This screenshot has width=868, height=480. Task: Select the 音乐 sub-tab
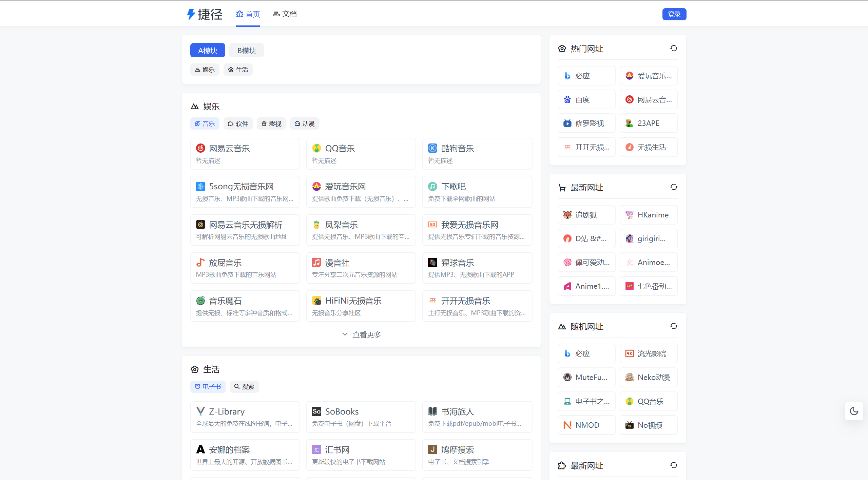pos(205,124)
